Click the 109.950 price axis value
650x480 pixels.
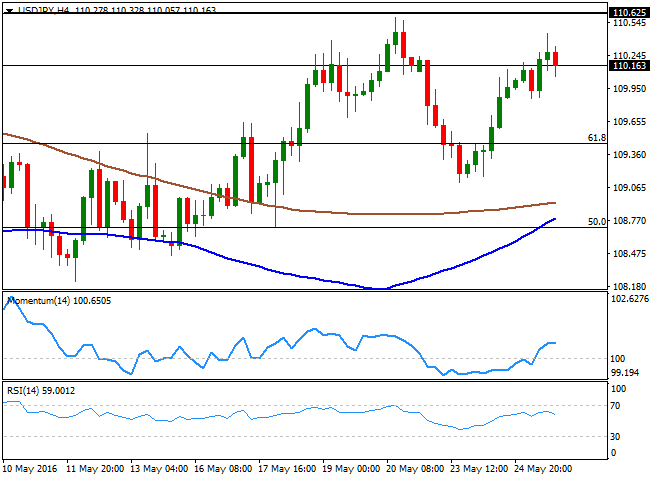(x=629, y=88)
